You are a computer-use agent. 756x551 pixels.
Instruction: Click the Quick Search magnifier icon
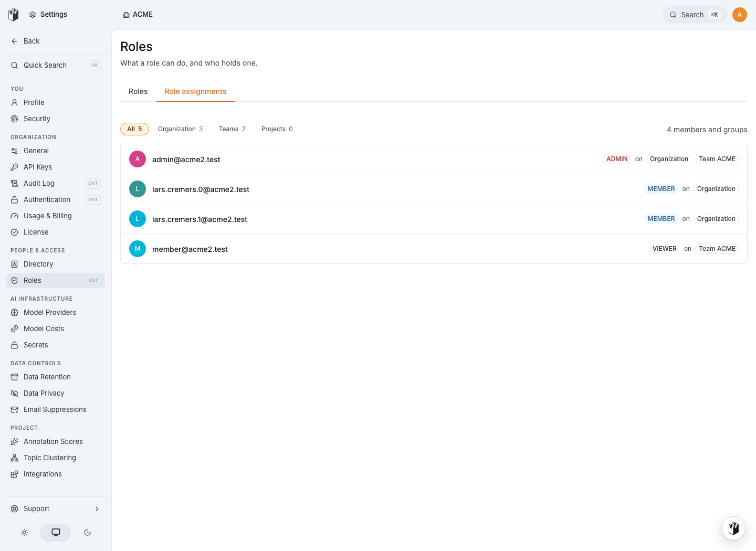point(15,66)
